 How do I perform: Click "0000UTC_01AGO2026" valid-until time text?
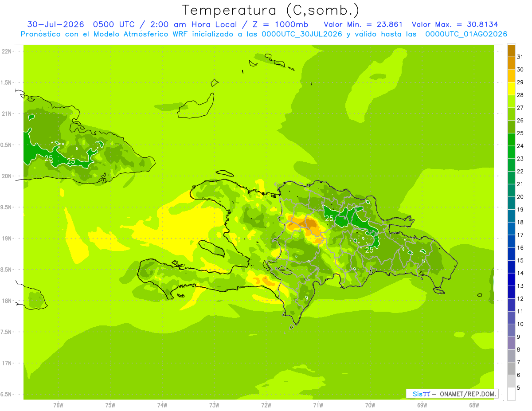466,34
